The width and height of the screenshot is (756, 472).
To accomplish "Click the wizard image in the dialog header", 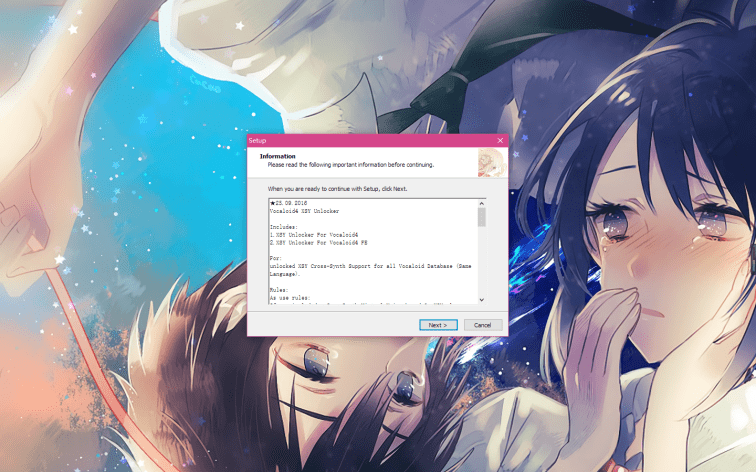I will pos(489,162).
